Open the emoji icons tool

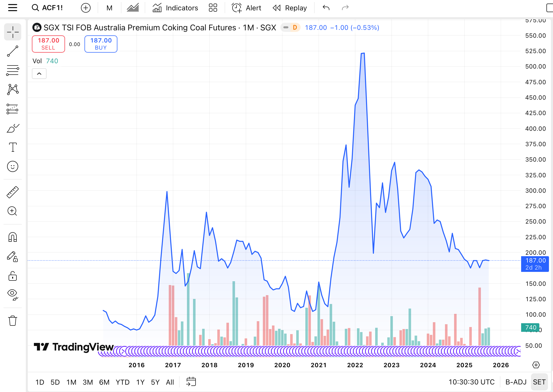click(13, 166)
